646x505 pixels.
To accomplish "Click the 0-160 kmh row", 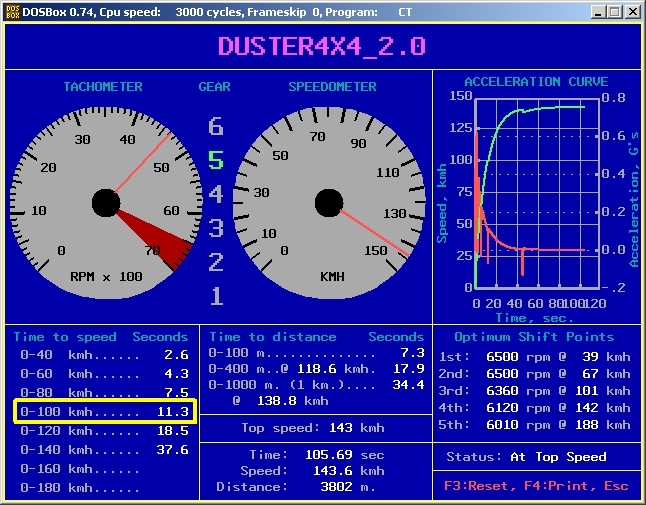I will (x=80, y=469).
